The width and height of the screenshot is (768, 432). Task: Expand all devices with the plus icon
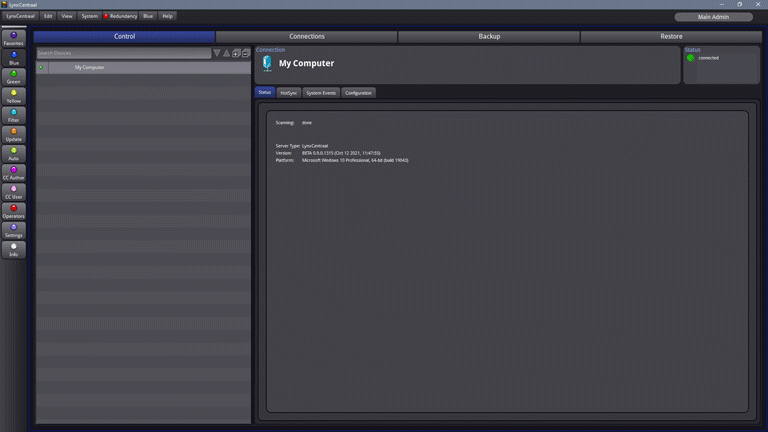(x=236, y=53)
